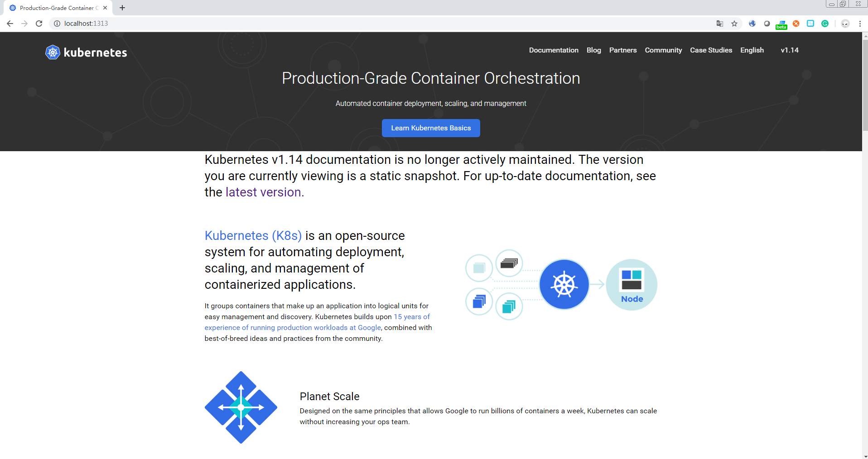Click 'Automated container deployment, scaling, and management' text
Viewport: 868px width, 459px height.
pyautogui.click(x=431, y=104)
